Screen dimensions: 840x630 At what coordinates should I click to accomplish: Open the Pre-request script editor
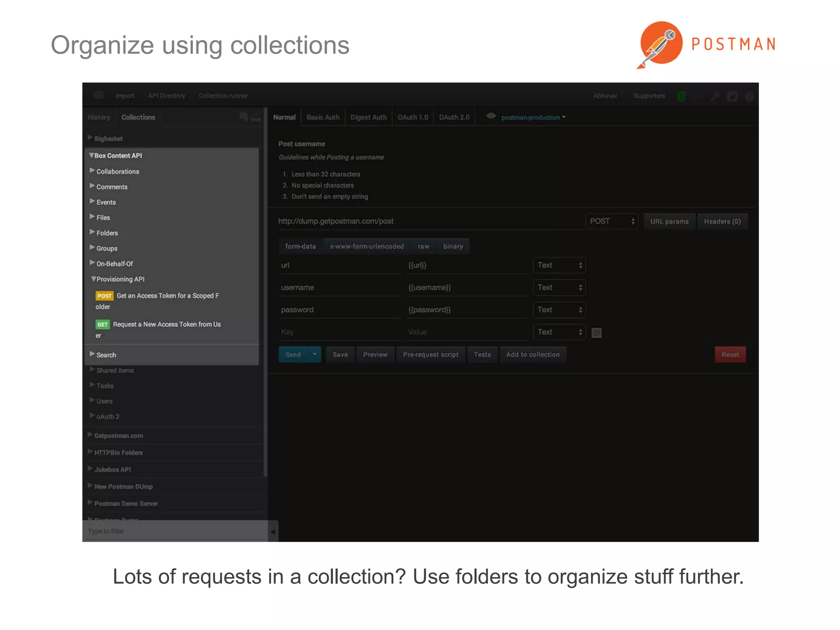click(431, 354)
